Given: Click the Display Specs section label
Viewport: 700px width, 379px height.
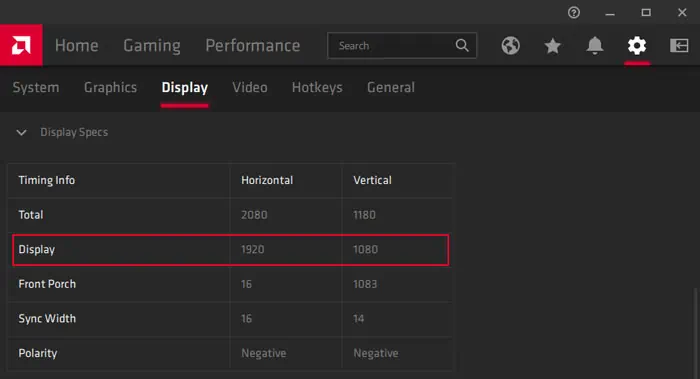Looking at the screenshot, I should 74,132.
